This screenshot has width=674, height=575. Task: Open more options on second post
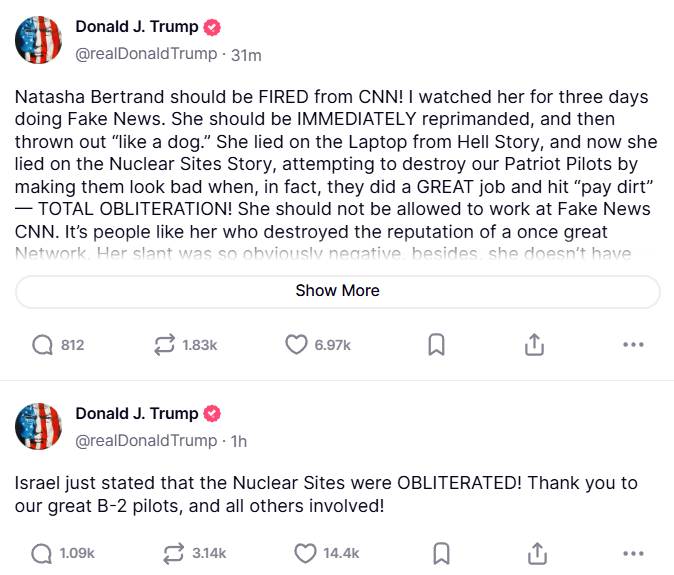[633, 553]
